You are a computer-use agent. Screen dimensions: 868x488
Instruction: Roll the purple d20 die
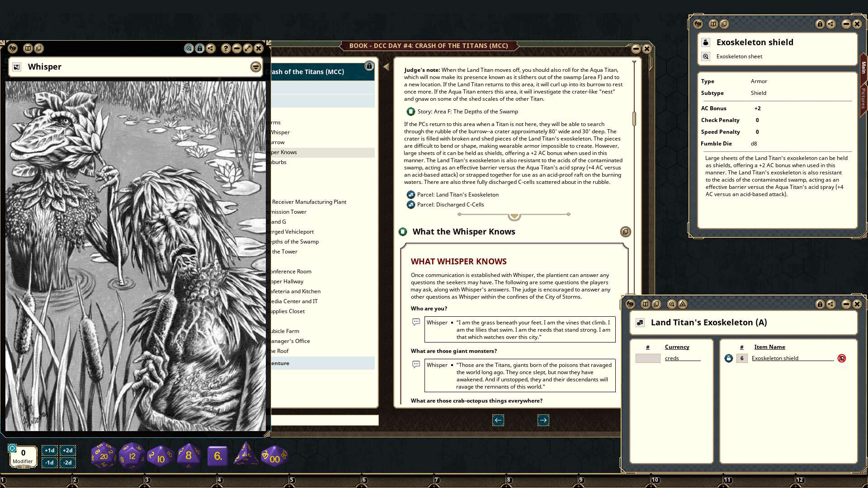click(103, 455)
